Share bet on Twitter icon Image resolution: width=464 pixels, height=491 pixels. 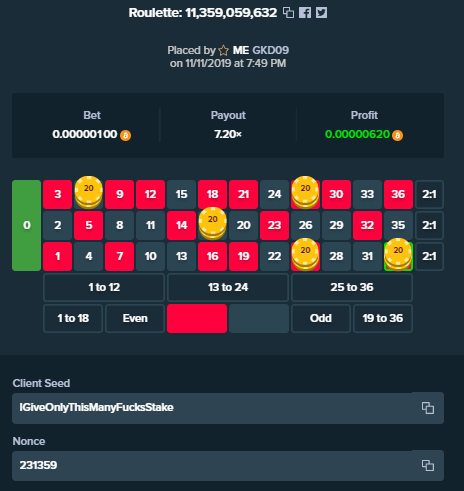pyautogui.click(x=321, y=13)
